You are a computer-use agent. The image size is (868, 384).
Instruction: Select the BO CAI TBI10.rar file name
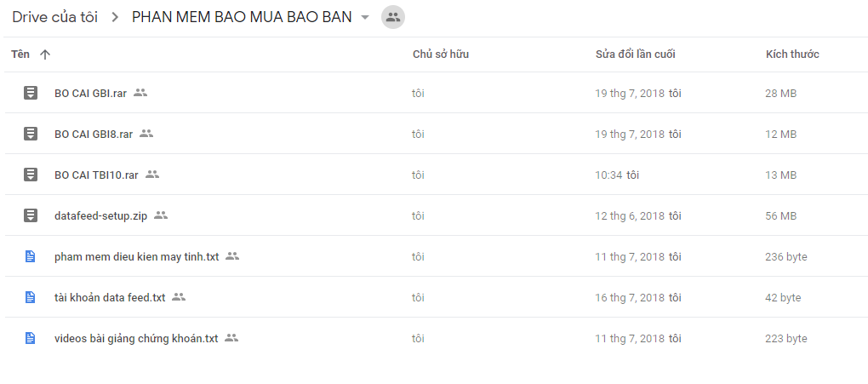point(96,175)
